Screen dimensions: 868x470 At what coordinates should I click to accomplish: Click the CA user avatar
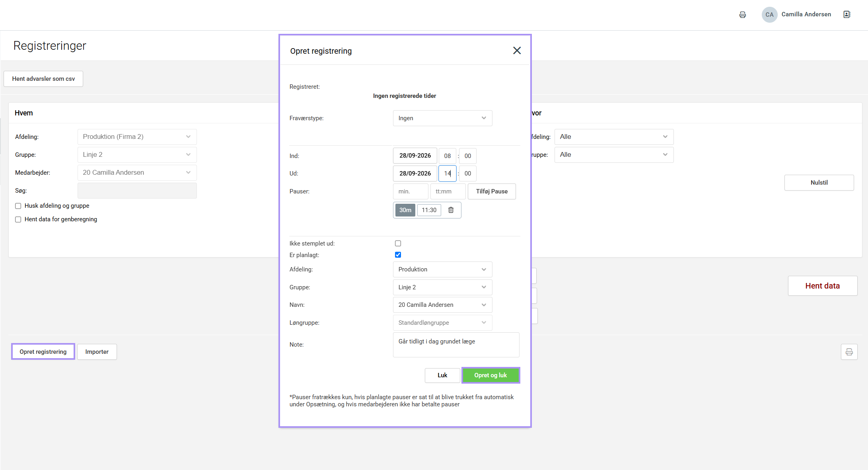click(x=769, y=15)
